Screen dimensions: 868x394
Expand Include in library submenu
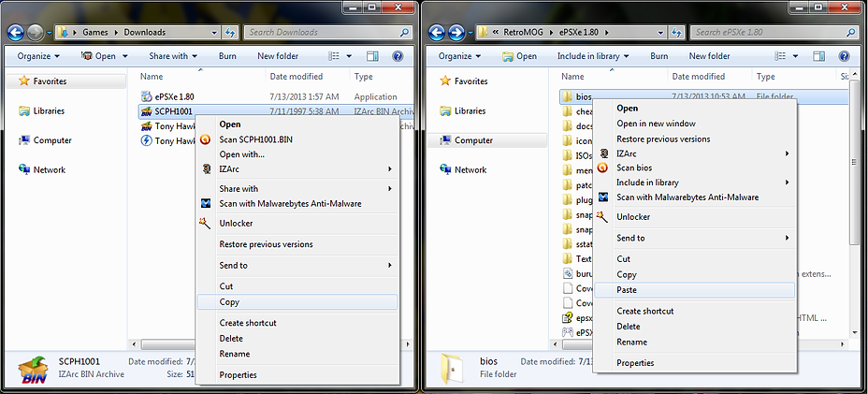694,182
